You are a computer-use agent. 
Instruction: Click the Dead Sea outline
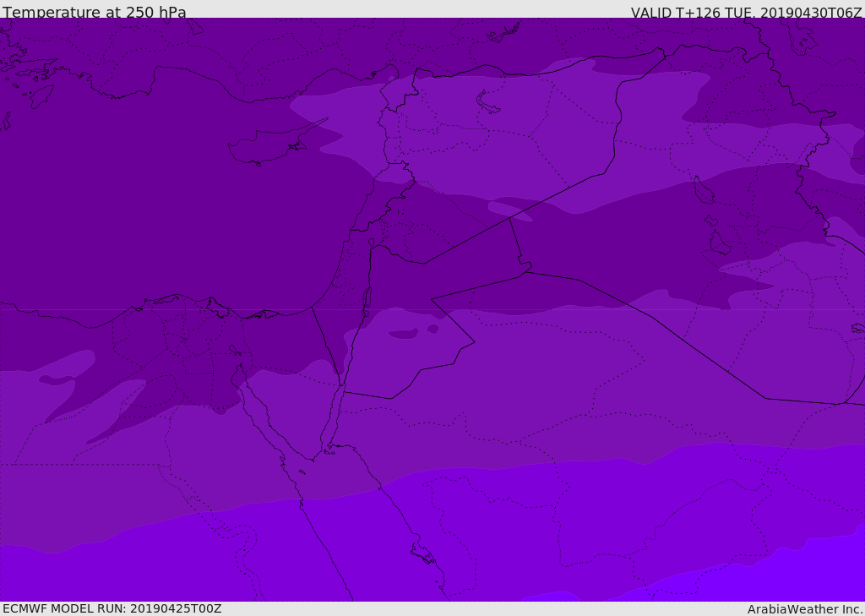tap(367, 298)
